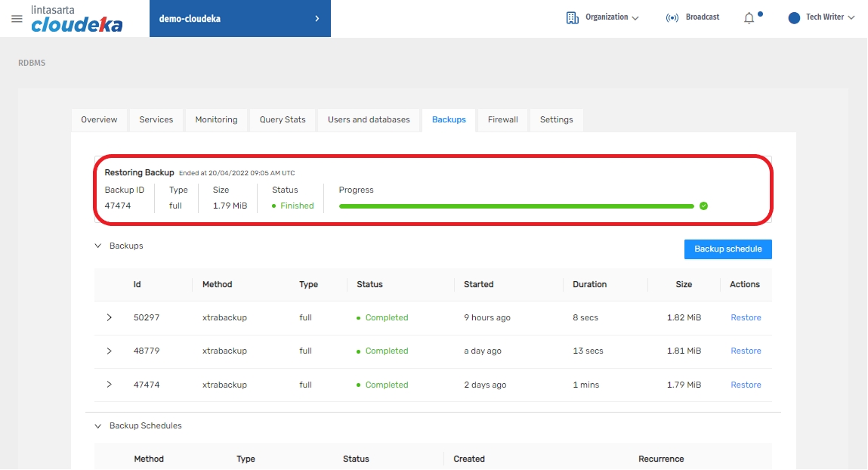Click '9 hours ago' started cell
The width and height of the screenshot is (868, 470).
pos(487,318)
